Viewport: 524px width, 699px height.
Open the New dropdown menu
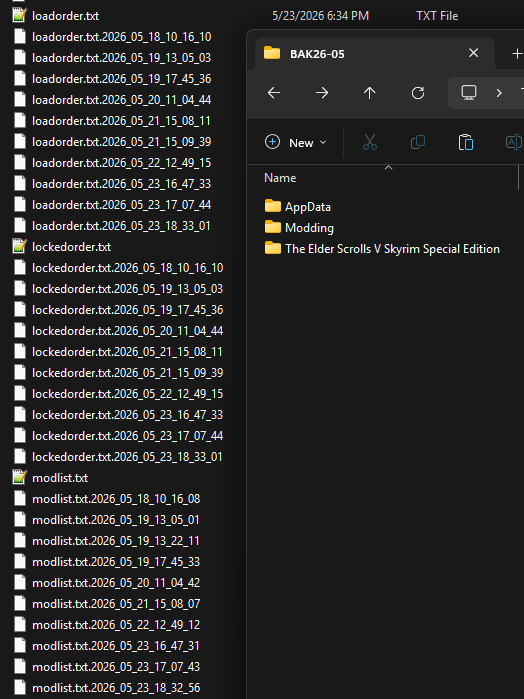click(x=296, y=143)
